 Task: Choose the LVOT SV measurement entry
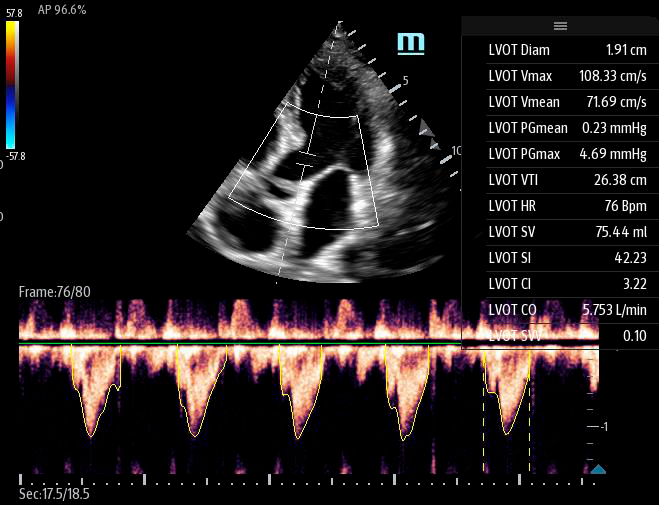tap(560, 232)
